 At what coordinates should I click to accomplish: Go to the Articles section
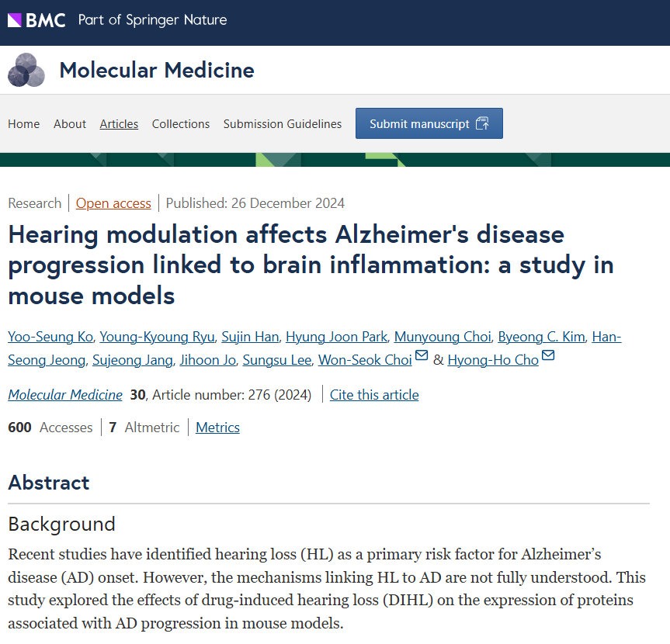119,124
